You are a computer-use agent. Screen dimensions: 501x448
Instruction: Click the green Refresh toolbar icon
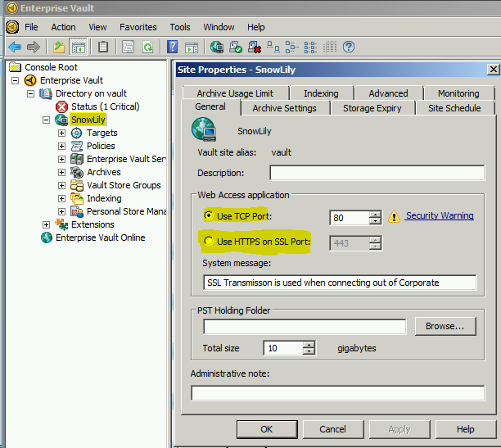click(147, 47)
